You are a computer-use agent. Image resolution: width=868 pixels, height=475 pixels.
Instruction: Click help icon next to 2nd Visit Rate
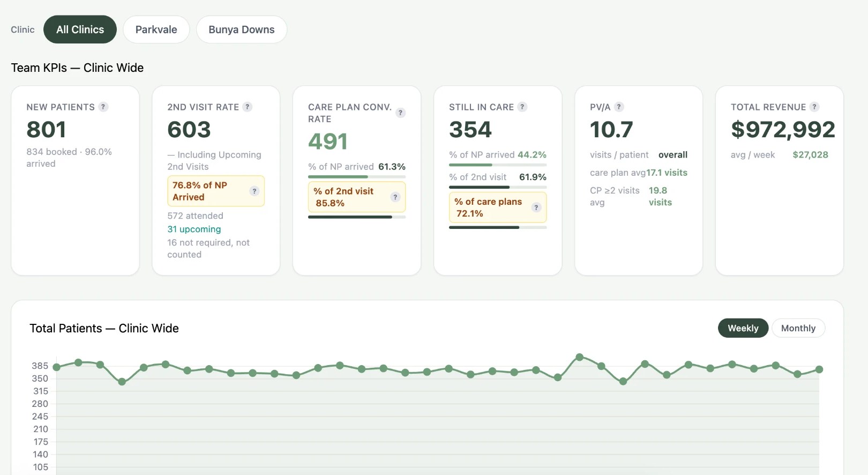tap(247, 107)
